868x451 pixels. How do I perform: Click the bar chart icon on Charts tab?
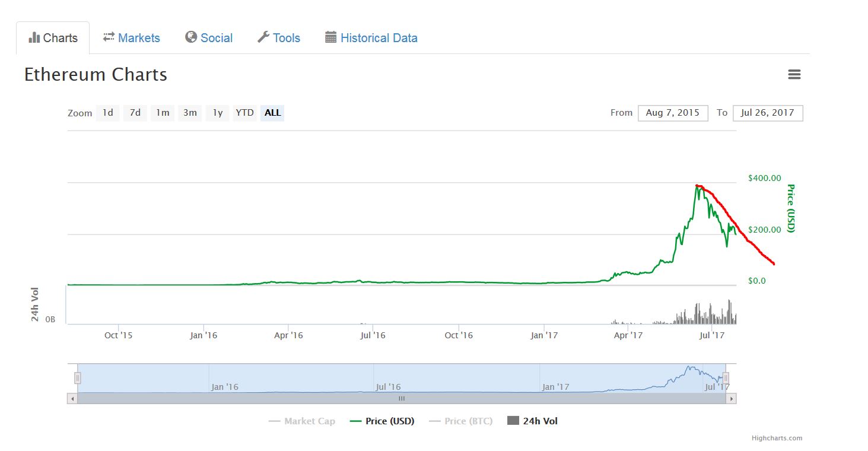coord(35,37)
